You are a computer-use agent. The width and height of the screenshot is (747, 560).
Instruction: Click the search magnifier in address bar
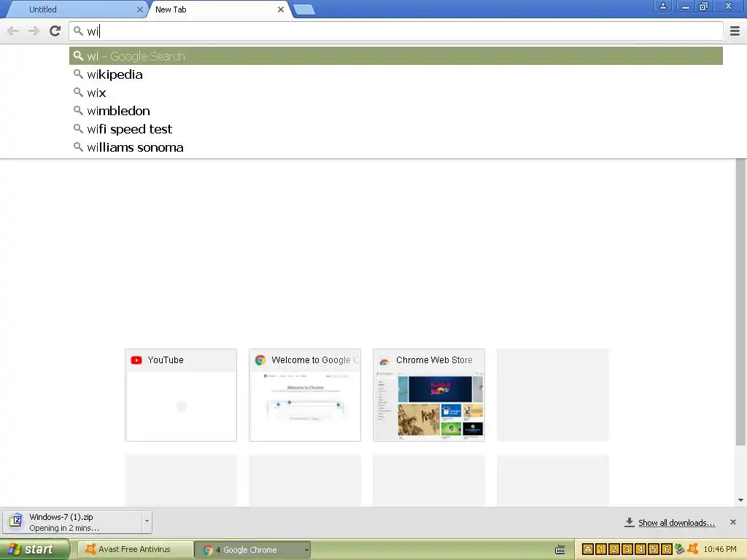tap(78, 31)
